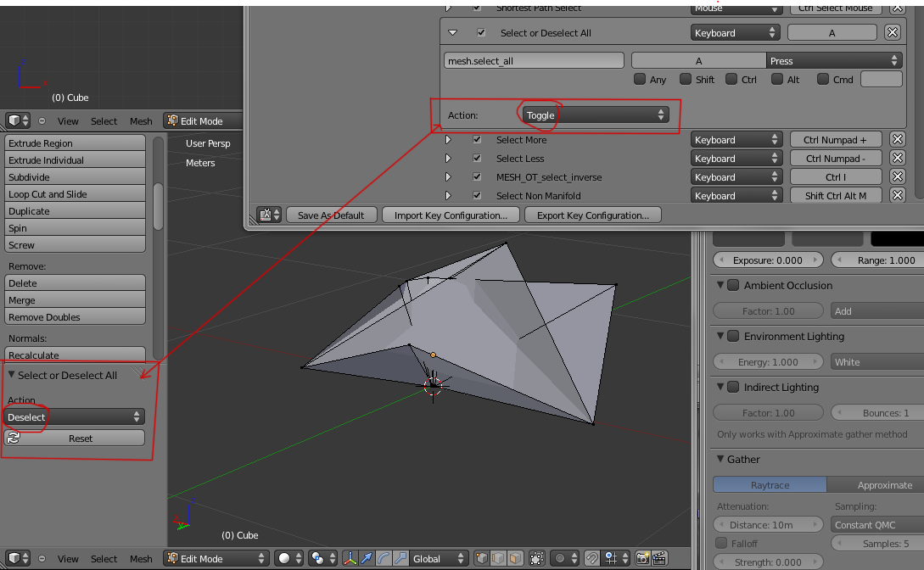Remove Select Less keymap item with X
Image resolution: width=924 pixels, height=570 pixels.
tap(897, 159)
